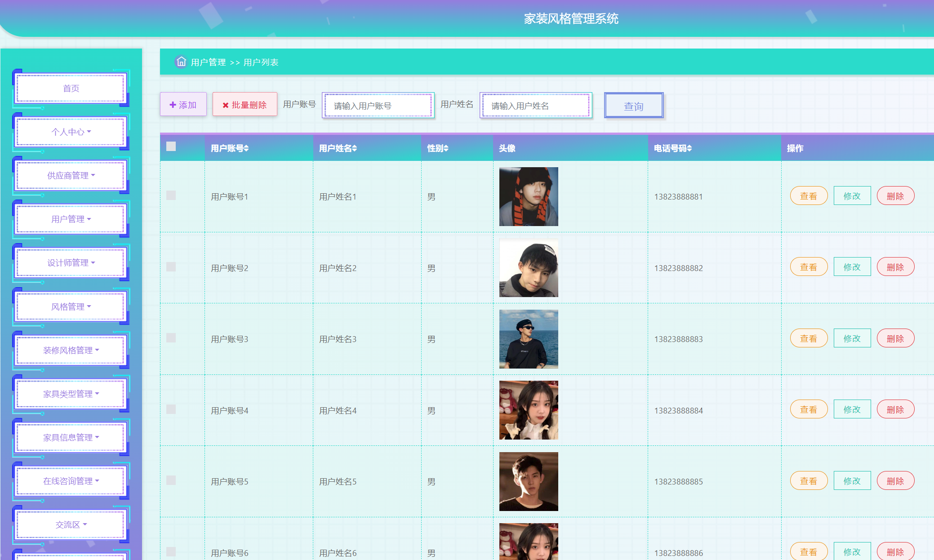Screen dimensions: 934x560
Task: Click 删除 for 用户账号2 row
Action: coord(895,267)
